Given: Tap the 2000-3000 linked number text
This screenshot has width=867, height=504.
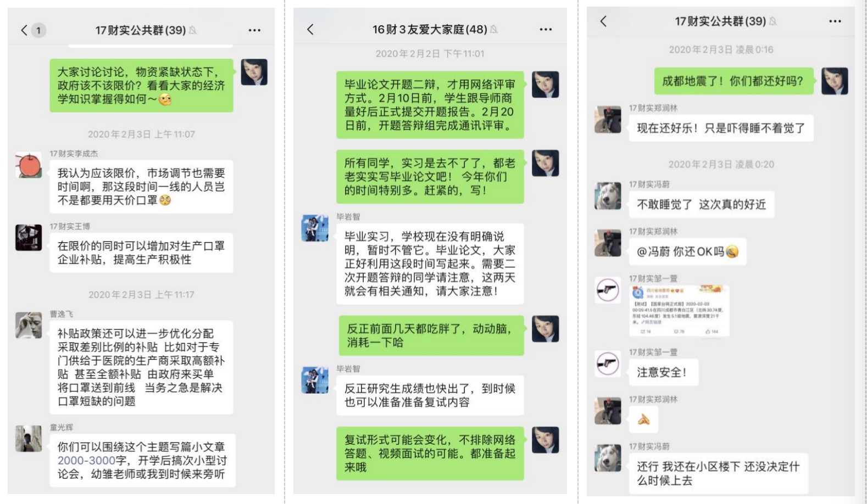Looking at the screenshot, I should 87,461.
